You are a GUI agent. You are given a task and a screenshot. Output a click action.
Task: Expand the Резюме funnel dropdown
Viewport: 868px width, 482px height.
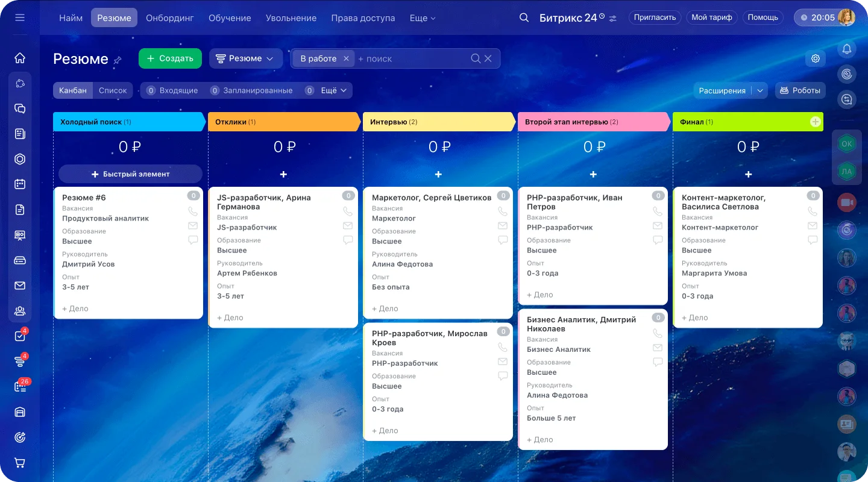coord(246,58)
